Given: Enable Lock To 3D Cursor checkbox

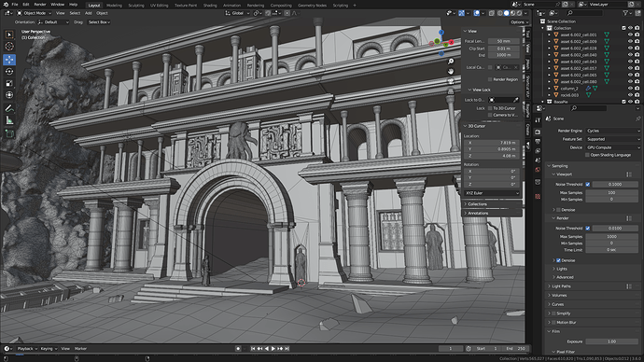Looking at the screenshot, I should point(490,108).
